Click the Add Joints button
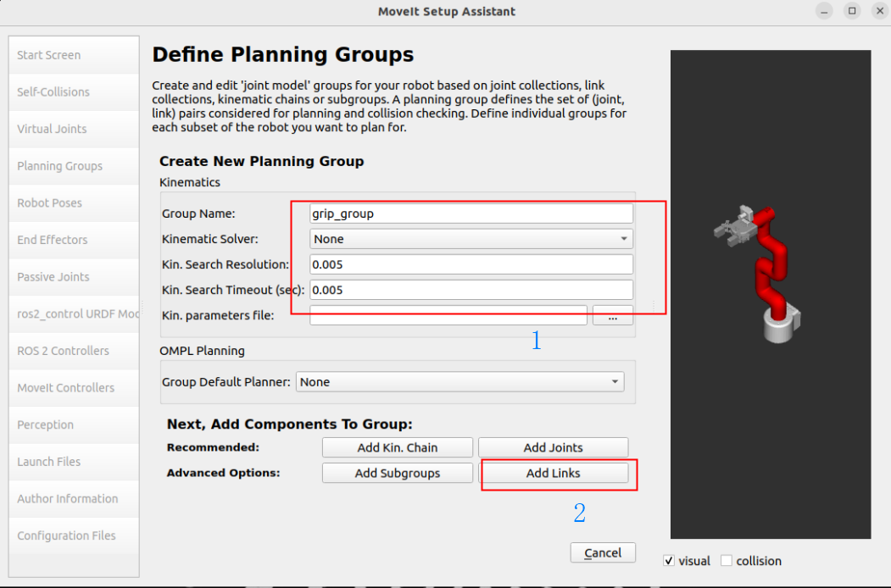This screenshot has height=588, width=891. [x=553, y=447]
